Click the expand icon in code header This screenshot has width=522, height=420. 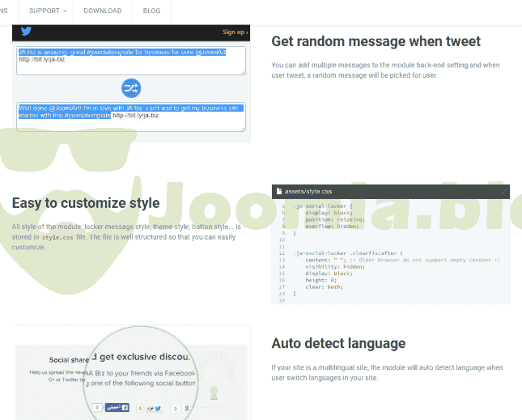pos(503,191)
